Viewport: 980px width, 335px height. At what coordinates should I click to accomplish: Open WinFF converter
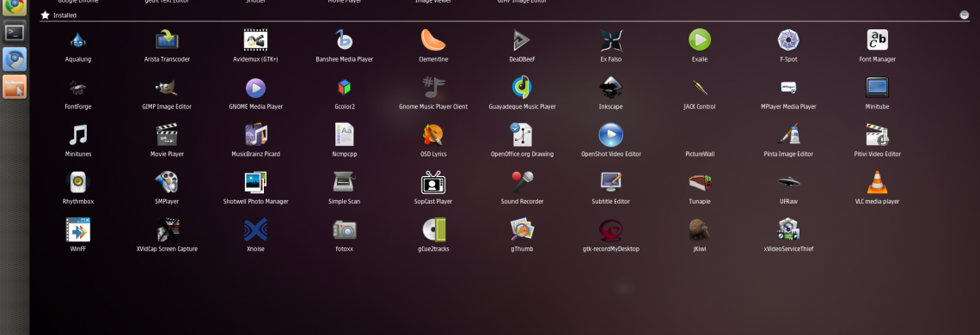[78, 230]
